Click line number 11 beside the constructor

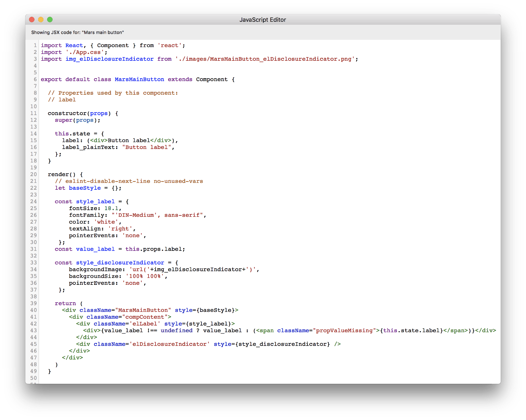tap(33, 113)
